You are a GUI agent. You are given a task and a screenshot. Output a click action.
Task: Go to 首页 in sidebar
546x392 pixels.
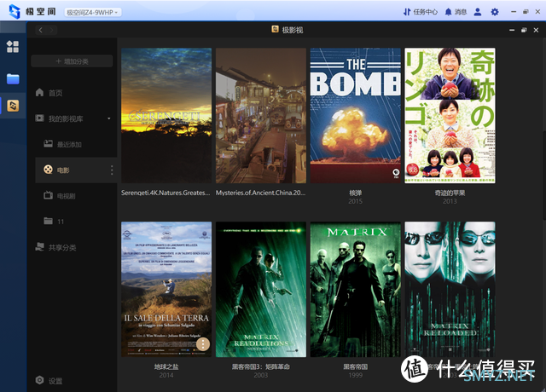pyautogui.click(x=55, y=93)
